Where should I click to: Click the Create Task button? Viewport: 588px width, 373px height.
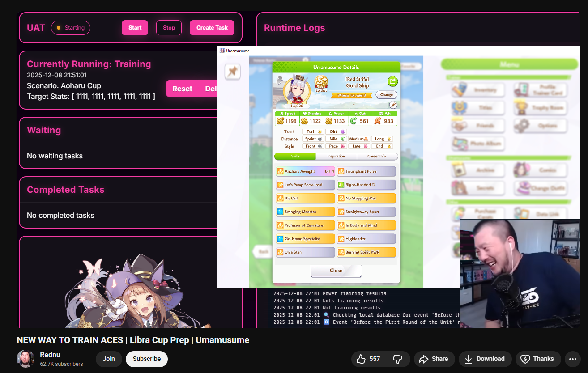[212, 28]
